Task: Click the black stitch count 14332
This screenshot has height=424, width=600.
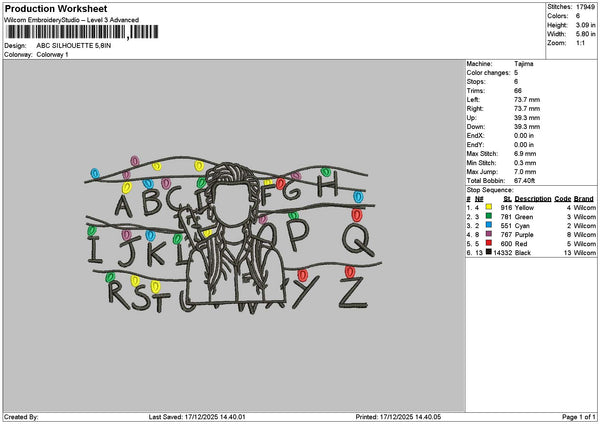Action: click(502, 253)
